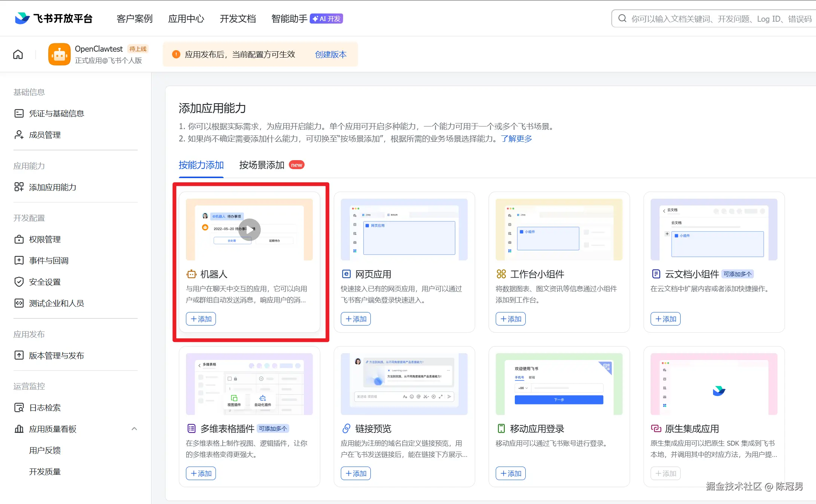Click the 了解更多 link in the description
816x504 pixels.
[517, 139]
